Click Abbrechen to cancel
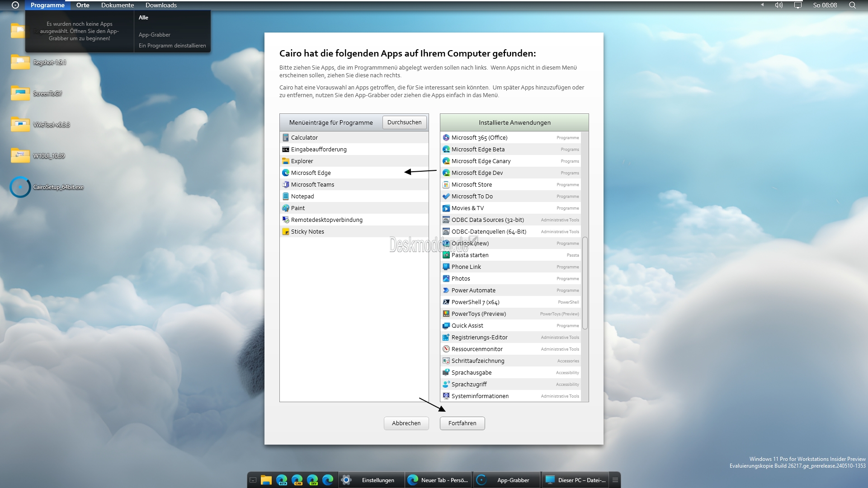 pos(406,423)
